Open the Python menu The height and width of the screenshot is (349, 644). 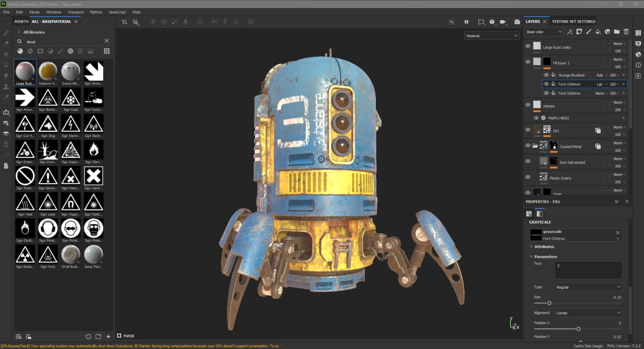pos(96,12)
